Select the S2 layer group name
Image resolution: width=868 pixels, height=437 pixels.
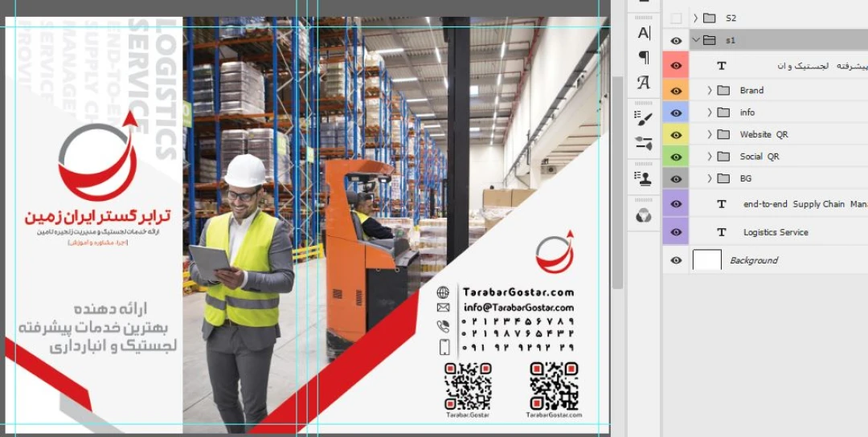731,18
